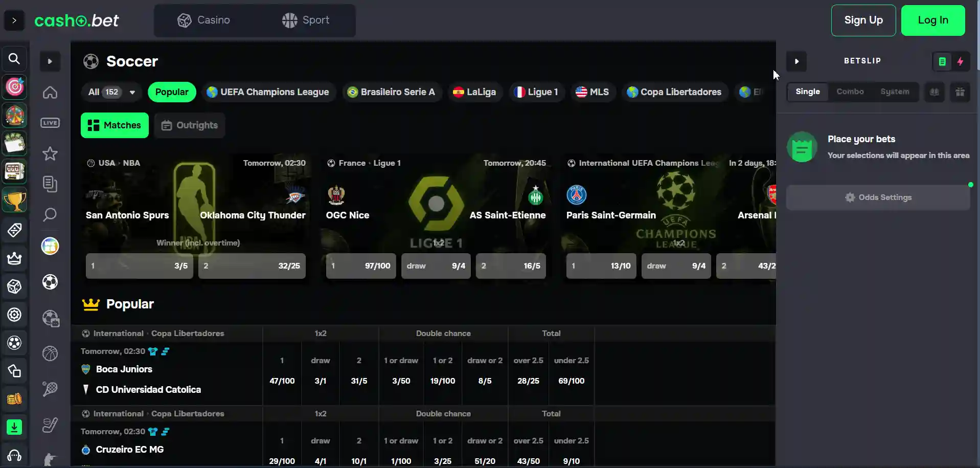
Task: Click the cash wallet icon in the sidebar
Action: [x=14, y=143]
